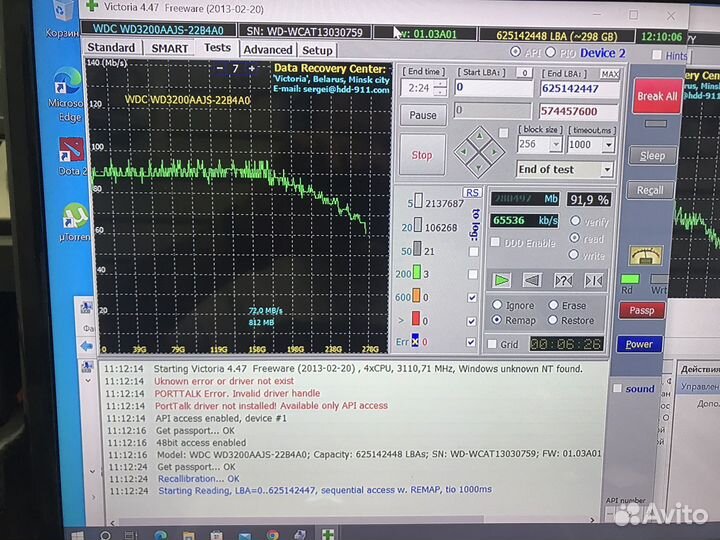Open the block size dropdown
The height and width of the screenshot is (540, 720).
point(556,145)
